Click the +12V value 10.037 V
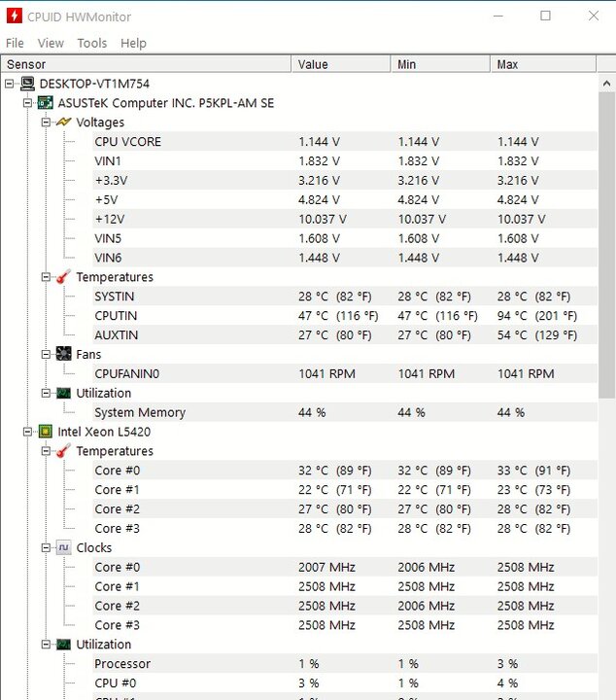616x700 pixels. [322, 219]
